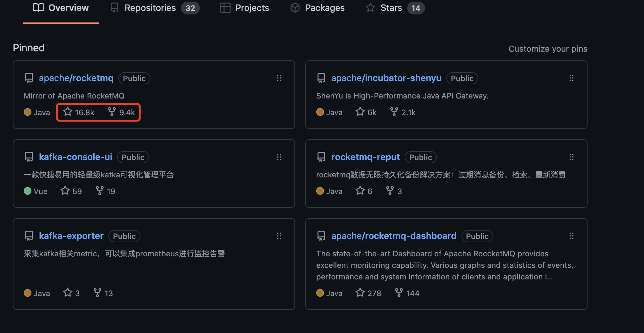
Task: Click the Stars count badge 14
Action: pyautogui.click(x=416, y=8)
